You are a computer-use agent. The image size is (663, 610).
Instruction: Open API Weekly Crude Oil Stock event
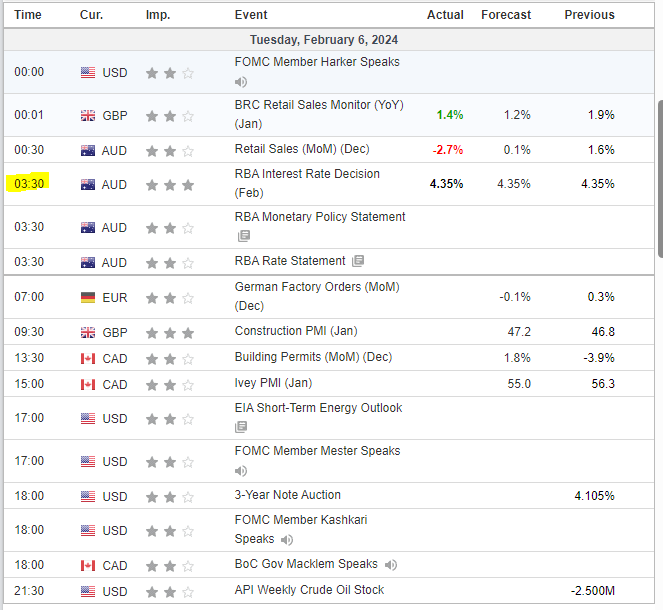[309, 590]
